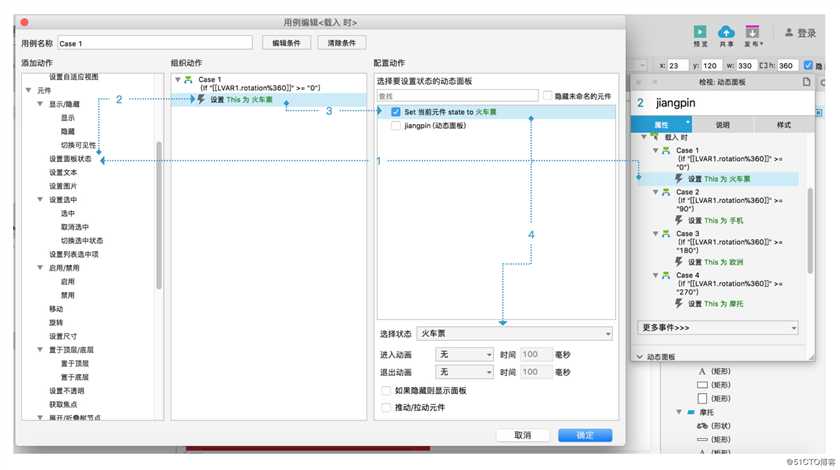
Task: Open the 更多事件>>> dropdown
Action: (718, 327)
